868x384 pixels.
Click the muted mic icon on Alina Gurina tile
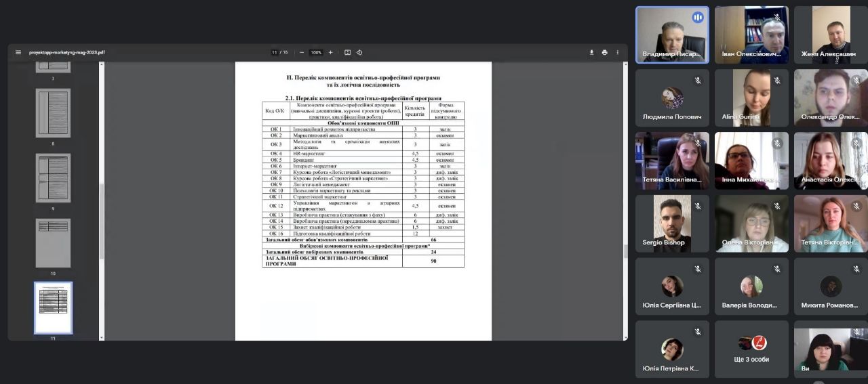777,81
